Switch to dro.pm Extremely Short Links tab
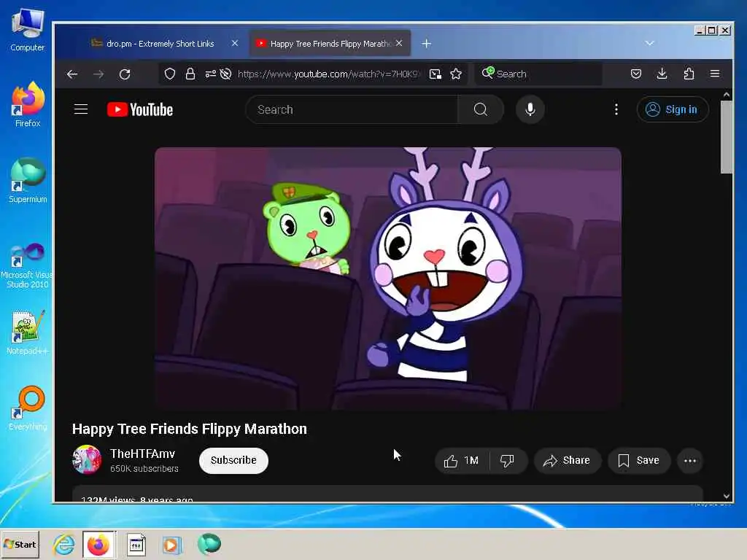Viewport: 747px width, 560px height. coord(160,43)
